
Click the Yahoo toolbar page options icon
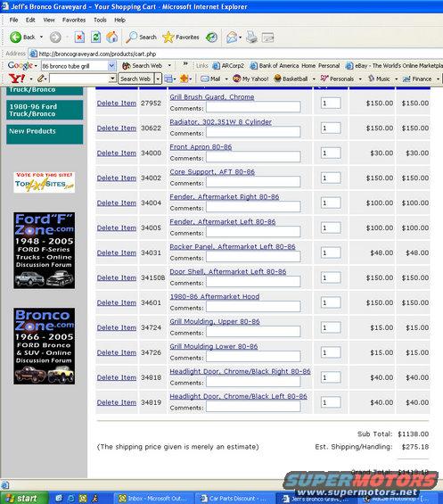pyautogui.click(x=168, y=78)
